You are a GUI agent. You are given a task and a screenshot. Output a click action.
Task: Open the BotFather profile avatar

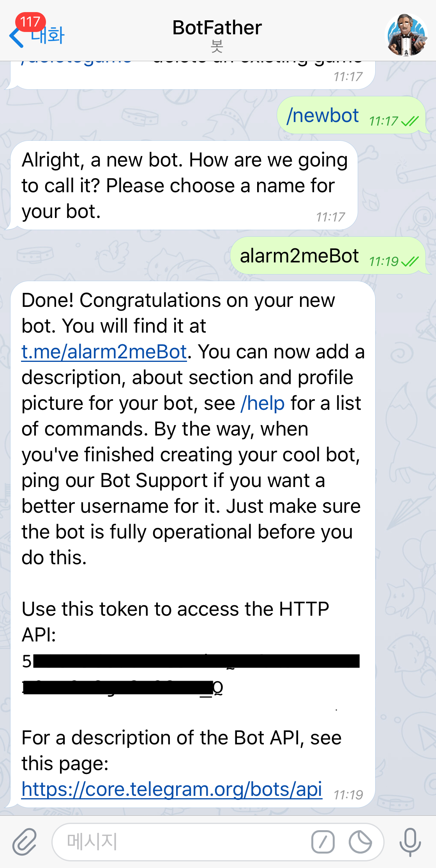(x=406, y=35)
